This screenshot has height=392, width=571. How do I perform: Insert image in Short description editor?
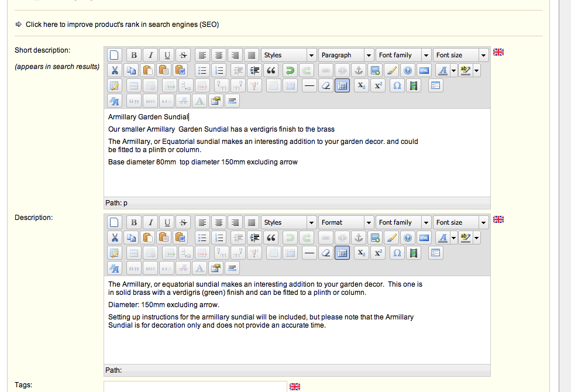coord(375,70)
